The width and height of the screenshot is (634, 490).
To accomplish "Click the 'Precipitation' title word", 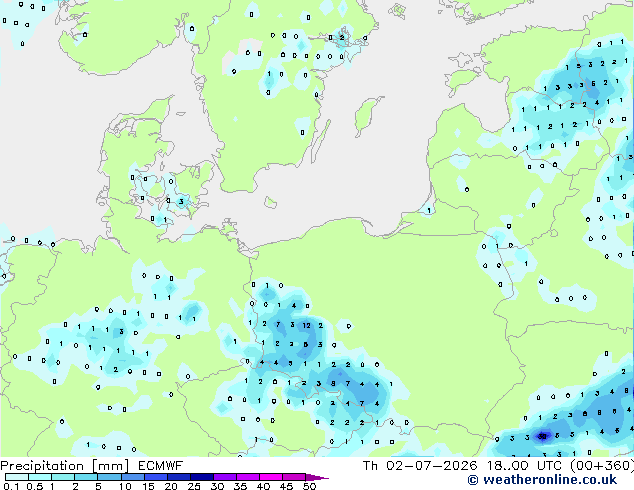I will pos(42,466).
